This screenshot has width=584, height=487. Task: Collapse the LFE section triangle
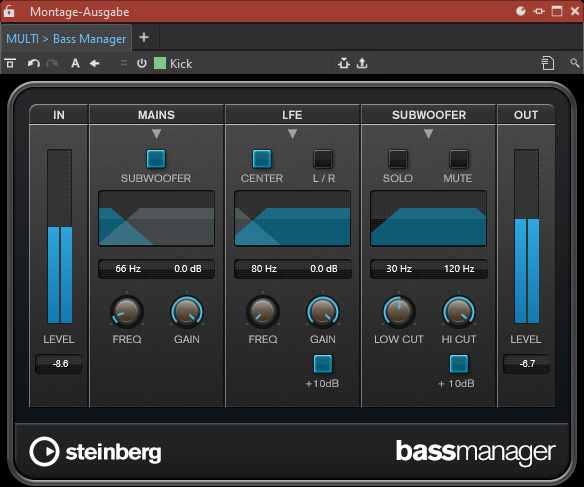(x=292, y=134)
